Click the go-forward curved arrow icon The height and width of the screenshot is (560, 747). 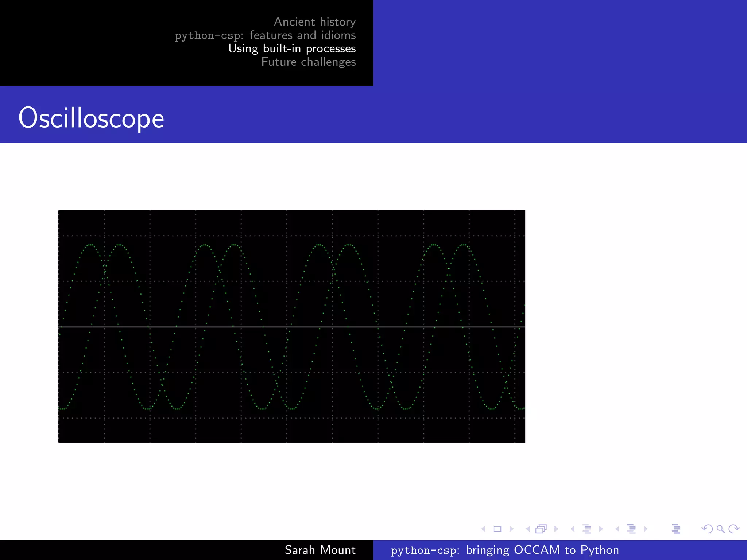pos(734,529)
